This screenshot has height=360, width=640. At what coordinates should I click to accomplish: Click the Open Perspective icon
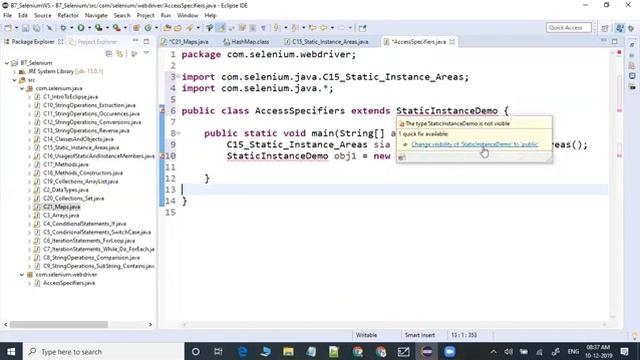point(605,28)
